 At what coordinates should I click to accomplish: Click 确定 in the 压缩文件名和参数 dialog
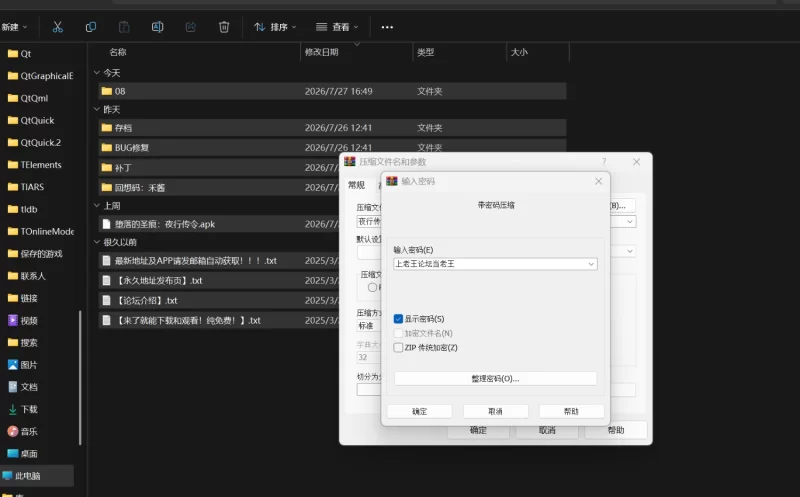click(478, 431)
